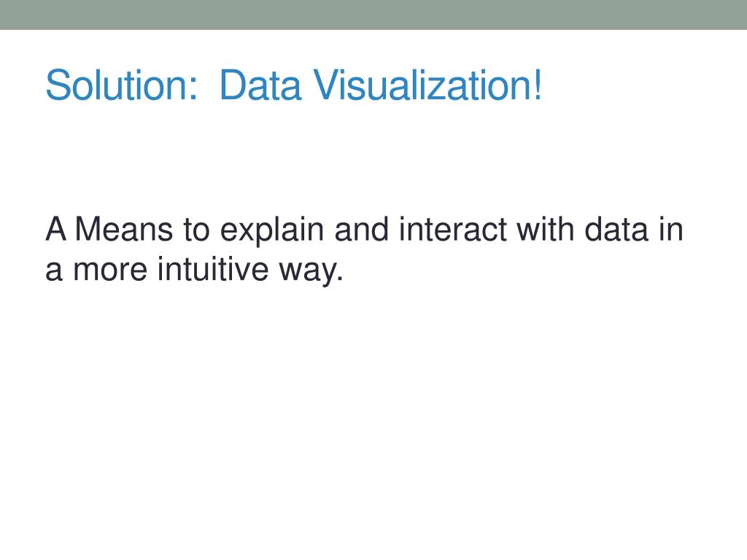Click the capital "A" starting the body text
Viewport: 747px width, 560px height.
57,230
